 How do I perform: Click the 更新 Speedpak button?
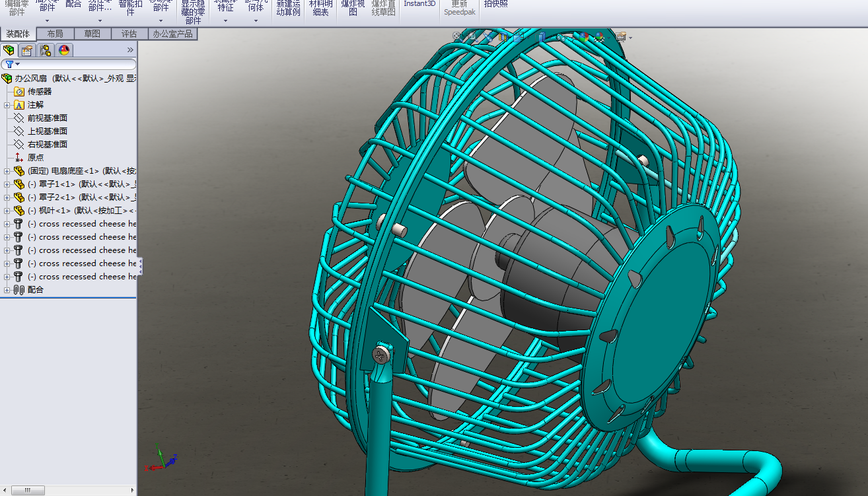(x=459, y=7)
